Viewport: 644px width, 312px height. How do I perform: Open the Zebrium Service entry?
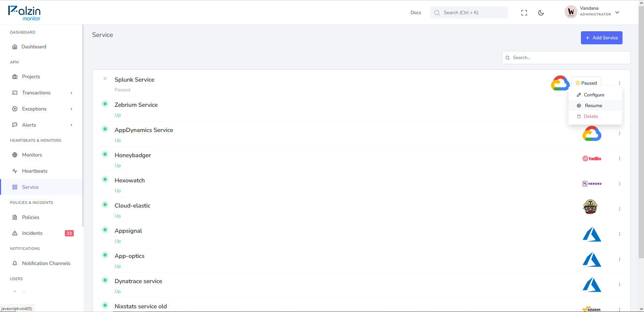click(x=136, y=105)
